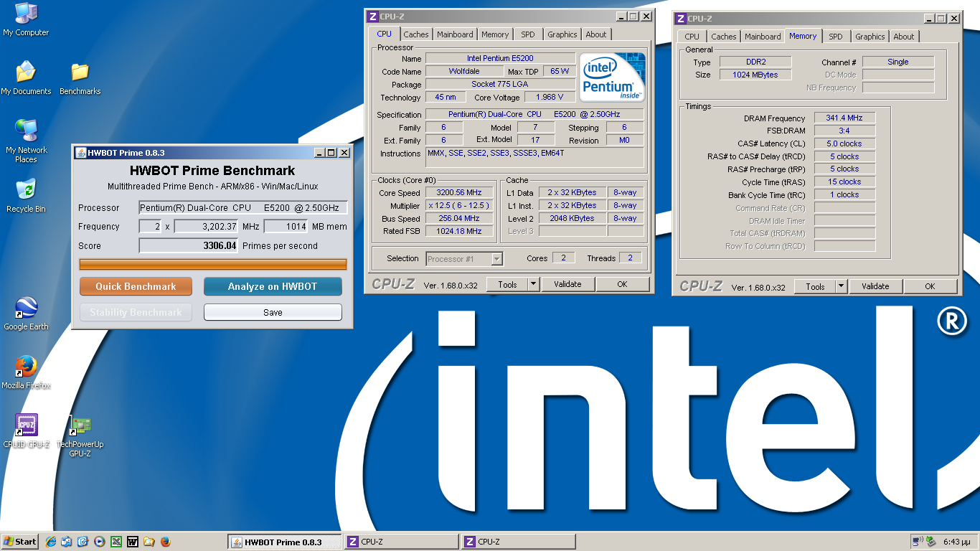Screen dimensions: 980x551
Task: Click the HWBOT Prime orange progress bar
Action: (x=213, y=264)
